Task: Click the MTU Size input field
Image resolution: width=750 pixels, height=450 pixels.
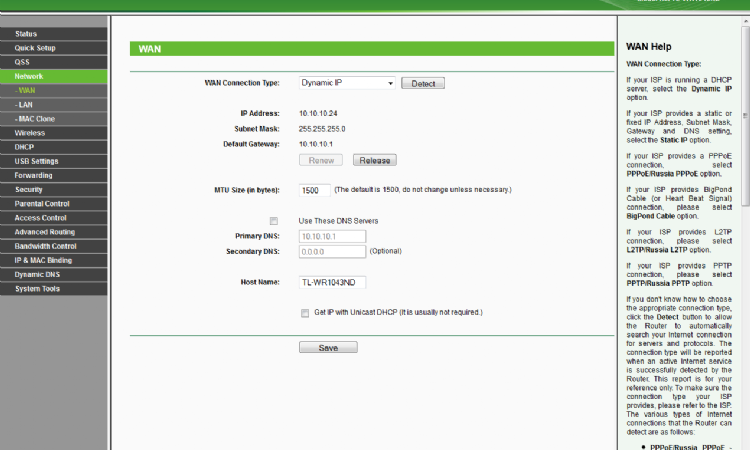Action: 313,190
